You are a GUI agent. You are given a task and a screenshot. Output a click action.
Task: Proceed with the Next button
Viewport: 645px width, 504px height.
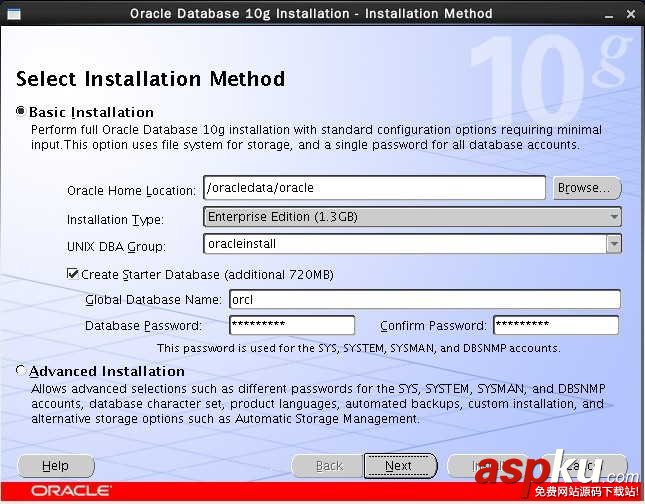[x=400, y=466]
